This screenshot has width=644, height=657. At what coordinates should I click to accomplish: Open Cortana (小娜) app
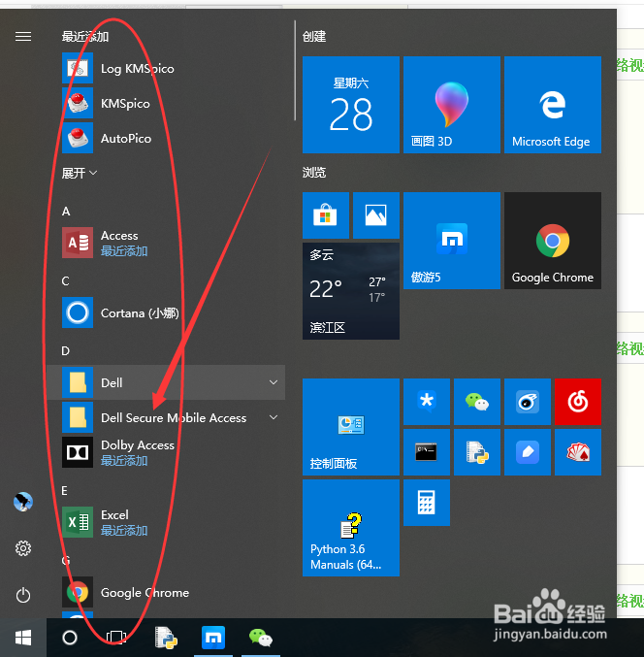tap(166, 312)
